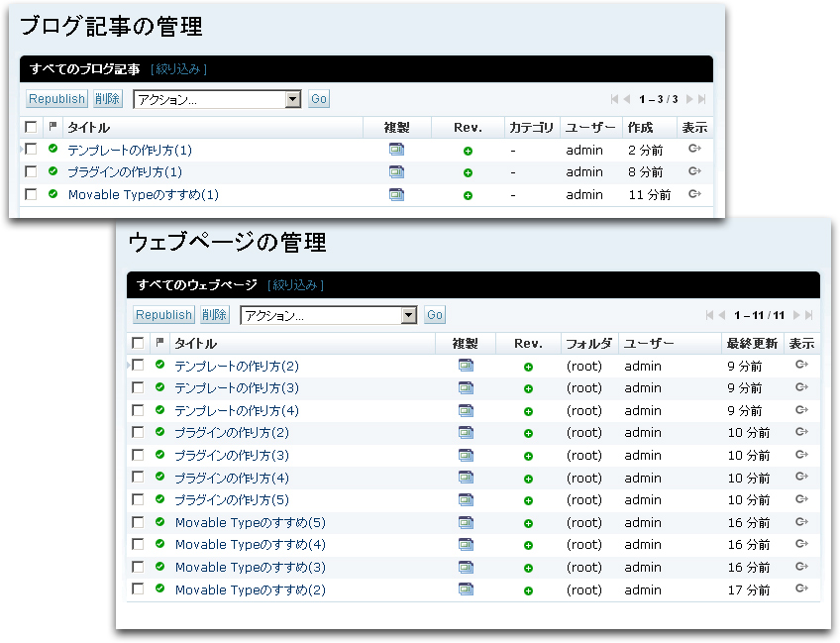Open the テンプレートの作り方(3) page link
Viewport: 840px width, 643px height.
point(237,388)
